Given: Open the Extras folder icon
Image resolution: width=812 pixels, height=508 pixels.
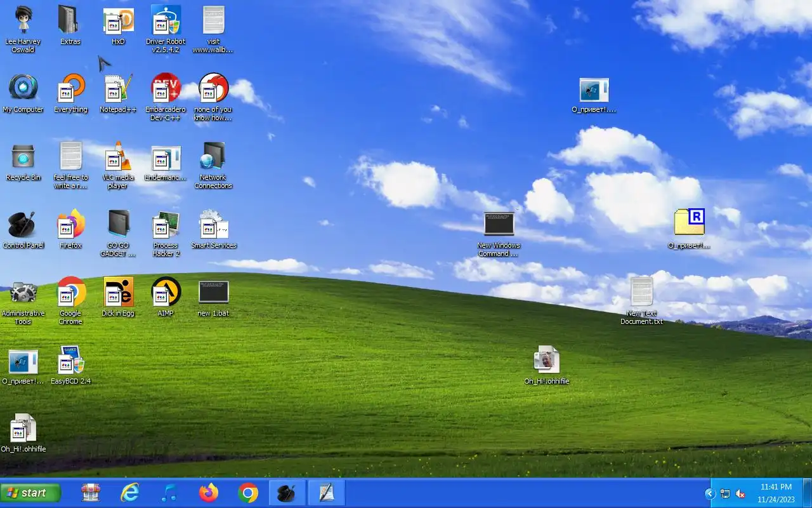Looking at the screenshot, I should (70, 25).
